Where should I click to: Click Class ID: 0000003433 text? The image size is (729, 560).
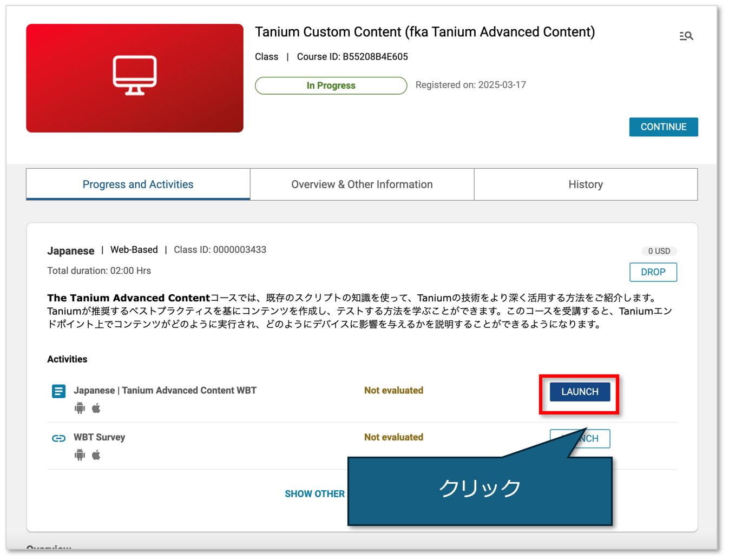coord(220,250)
